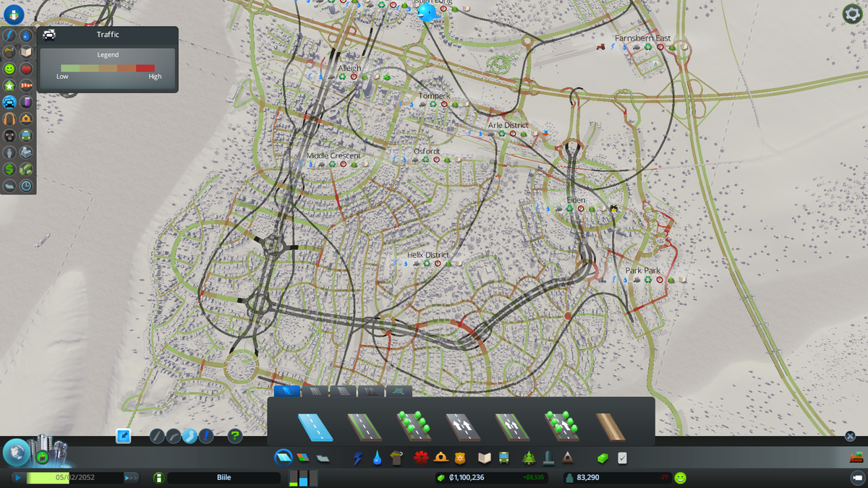The width and height of the screenshot is (868, 488).
Task: Show the Garbage info view
Action: point(9,52)
